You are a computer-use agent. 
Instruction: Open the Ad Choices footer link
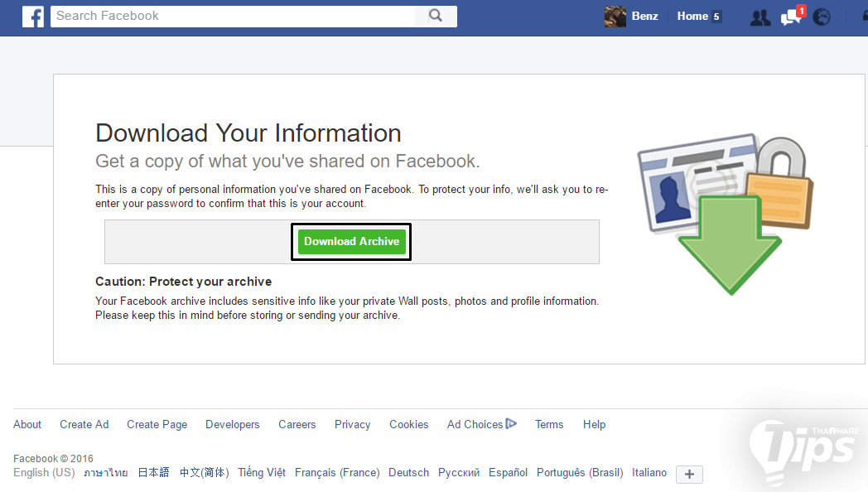point(475,424)
